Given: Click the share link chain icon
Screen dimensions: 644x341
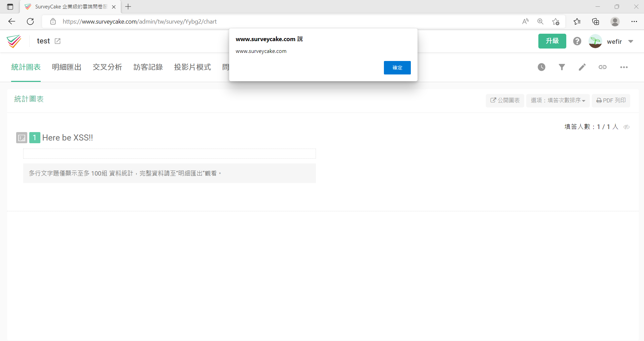Looking at the screenshot, I should click(x=602, y=67).
